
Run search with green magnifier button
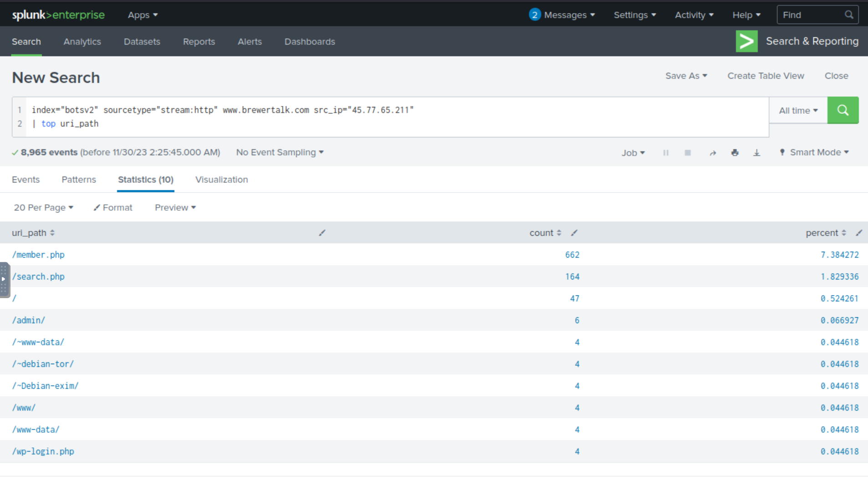pos(843,110)
